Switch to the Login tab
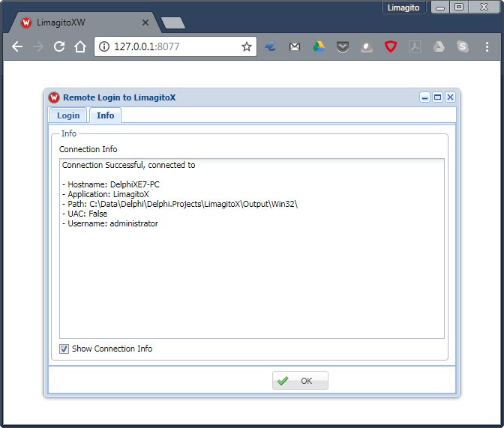Viewport: 504px width, 428px height. [x=68, y=115]
